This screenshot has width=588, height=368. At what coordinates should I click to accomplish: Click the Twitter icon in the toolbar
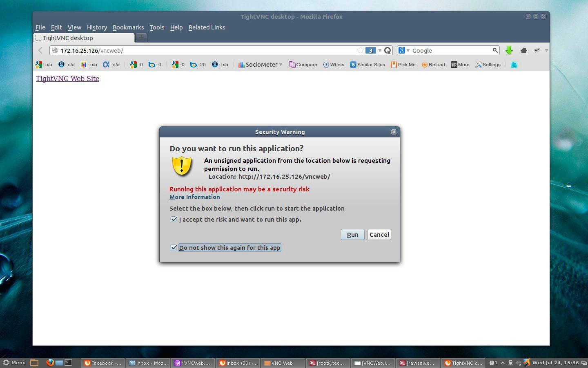[514, 65]
